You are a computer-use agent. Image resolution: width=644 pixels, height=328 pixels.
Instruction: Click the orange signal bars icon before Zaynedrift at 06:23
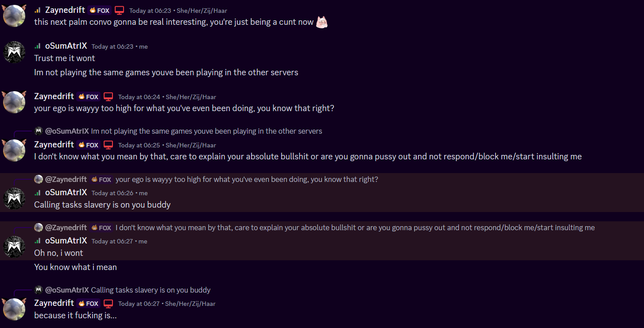pyautogui.click(x=38, y=10)
